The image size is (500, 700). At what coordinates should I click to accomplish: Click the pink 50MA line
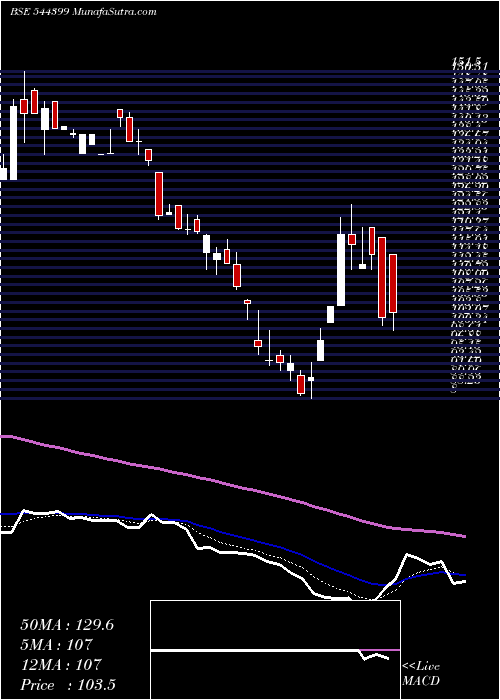pos(232,486)
